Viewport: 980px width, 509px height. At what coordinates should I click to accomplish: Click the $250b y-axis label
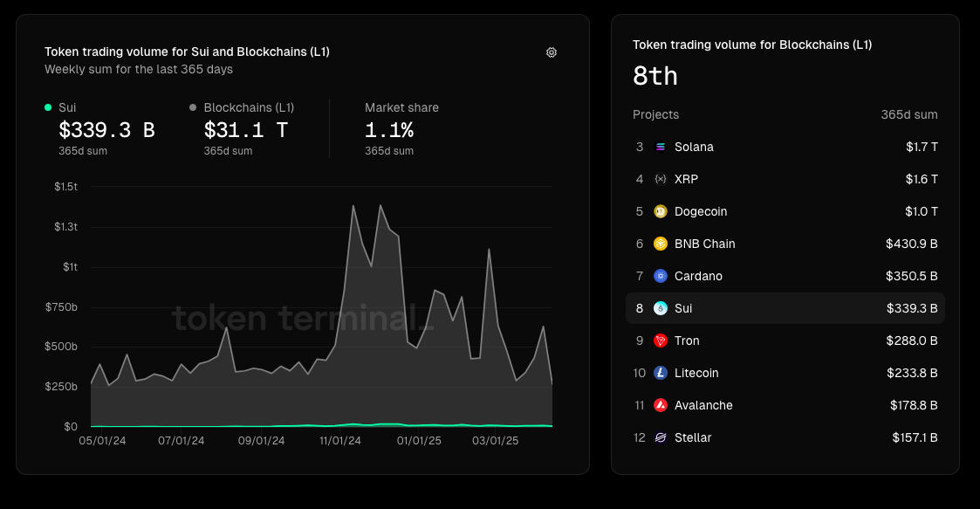tap(61, 387)
